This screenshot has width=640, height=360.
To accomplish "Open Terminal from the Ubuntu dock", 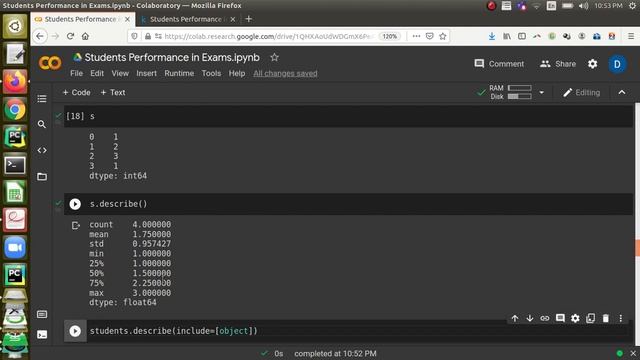I will tap(15, 165).
